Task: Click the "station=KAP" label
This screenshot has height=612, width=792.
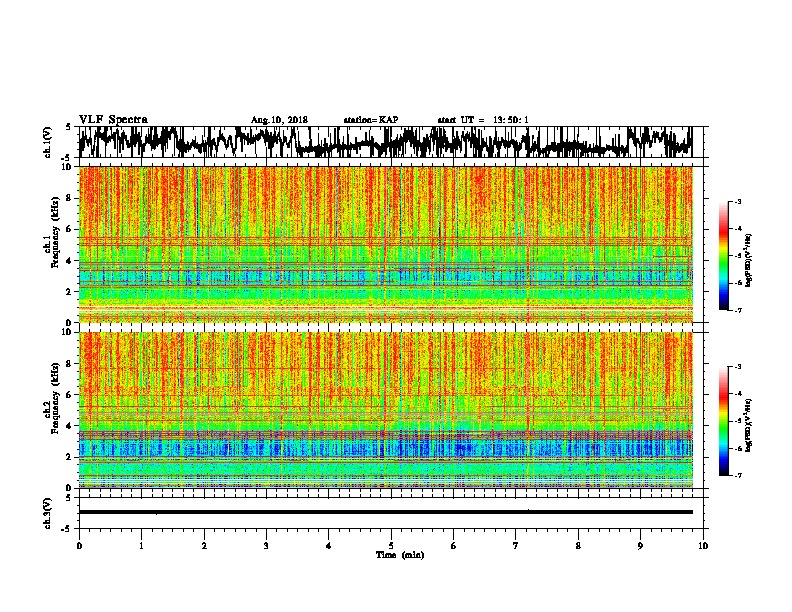Action: pos(371,120)
